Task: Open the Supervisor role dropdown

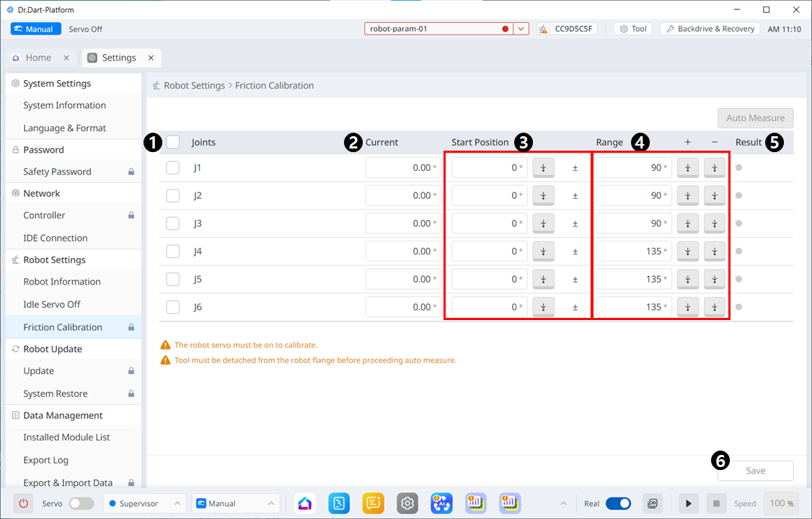Action: 145,503
